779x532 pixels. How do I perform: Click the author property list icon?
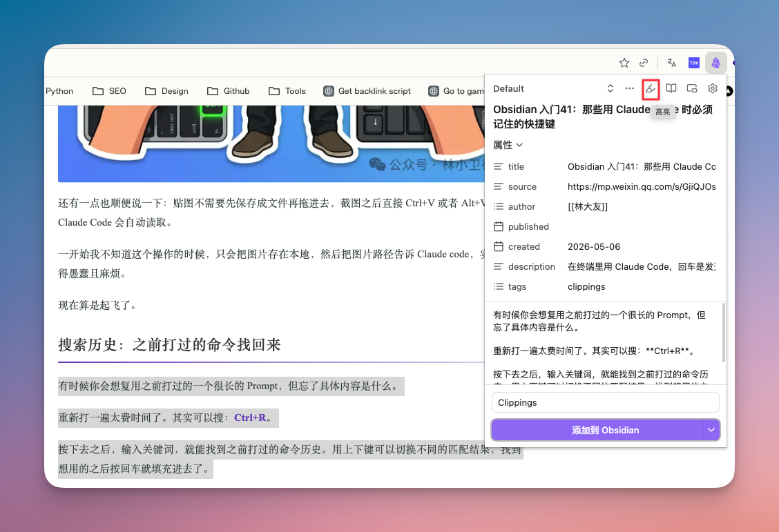499,206
